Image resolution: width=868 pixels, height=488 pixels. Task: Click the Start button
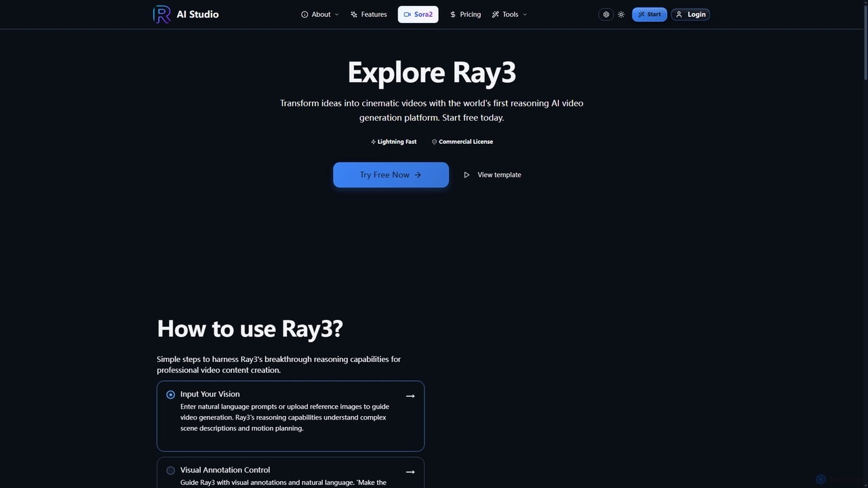point(650,14)
